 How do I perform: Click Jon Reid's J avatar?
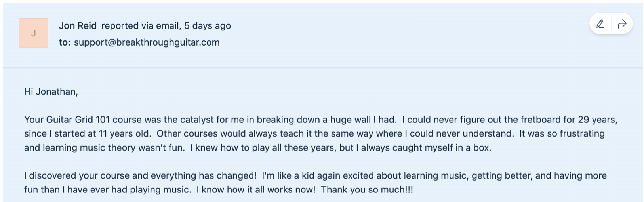(x=34, y=33)
